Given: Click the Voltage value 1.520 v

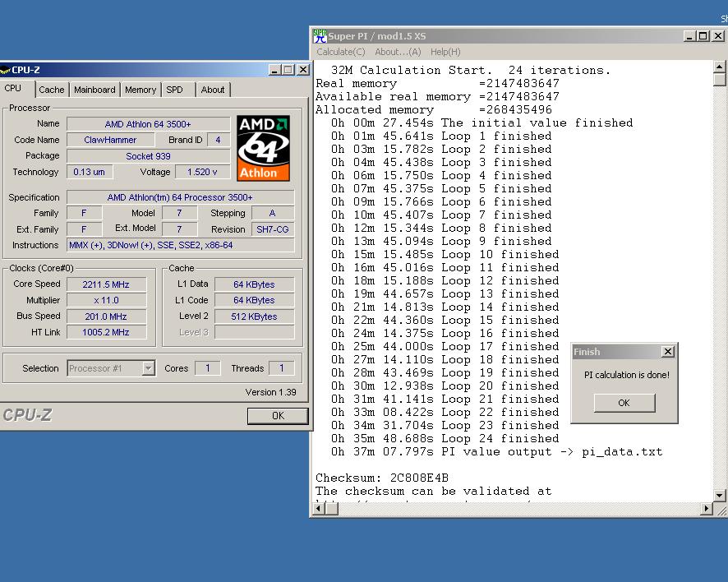Looking at the screenshot, I should tap(202, 172).
